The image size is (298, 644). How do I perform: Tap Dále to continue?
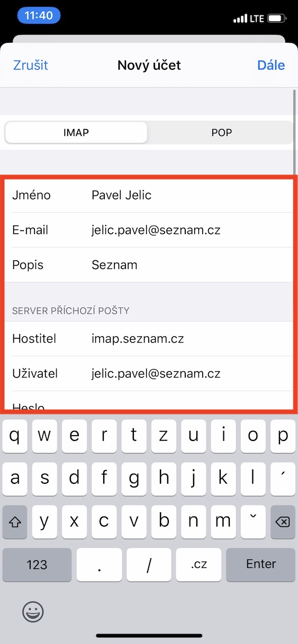pos(271,65)
